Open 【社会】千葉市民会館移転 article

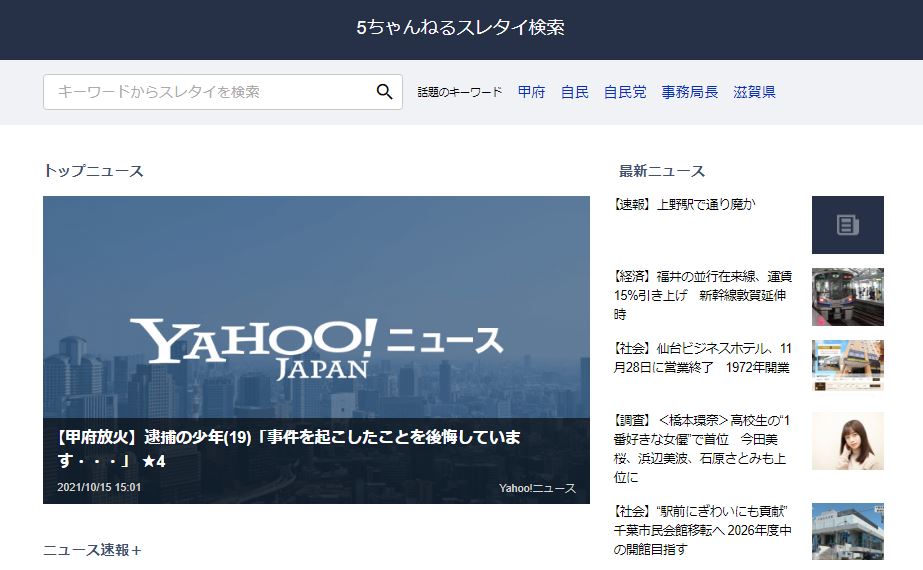(703, 530)
